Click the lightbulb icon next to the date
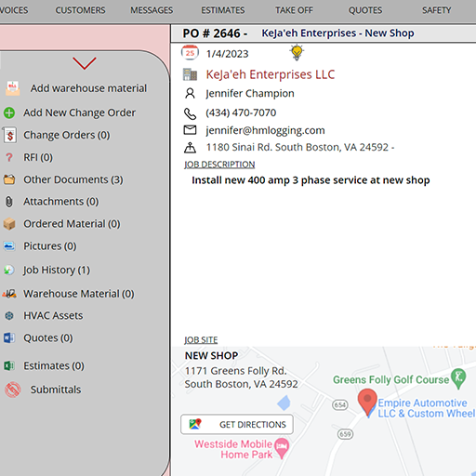The height and width of the screenshot is (476, 476). [297, 53]
